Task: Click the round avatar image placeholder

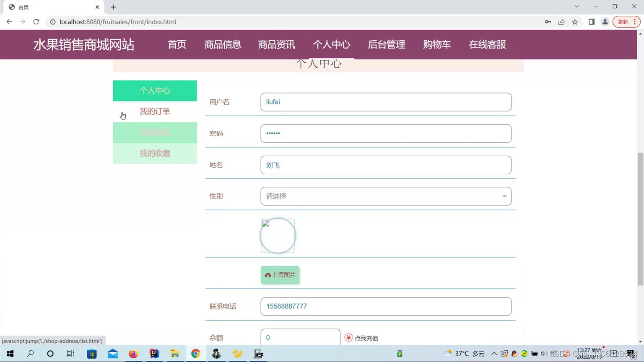Action: pyautogui.click(x=278, y=235)
